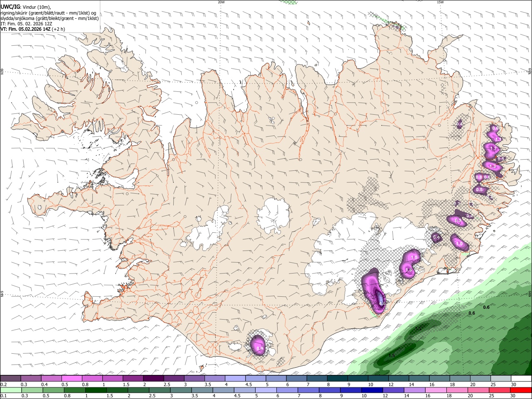Screen dimensions: 532x399
Task: Click the 0.8 precipitation value in the Eastfjords
Action: 479,177
